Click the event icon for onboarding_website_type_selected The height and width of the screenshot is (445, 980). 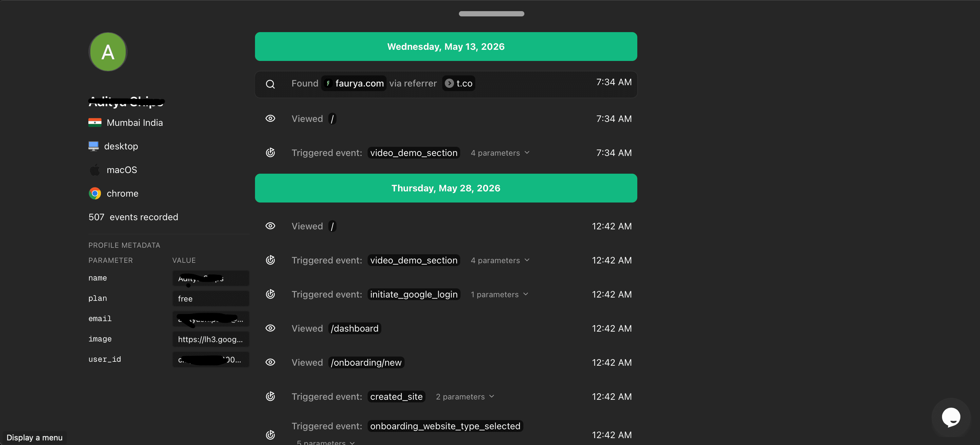(x=270, y=435)
